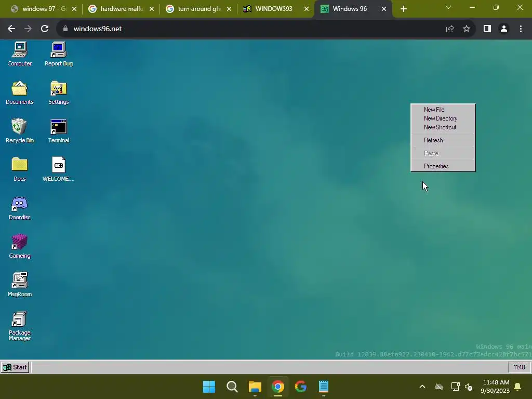532x399 pixels.
Task: Open File Explorer from the taskbar
Action: pyautogui.click(x=255, y=387)
